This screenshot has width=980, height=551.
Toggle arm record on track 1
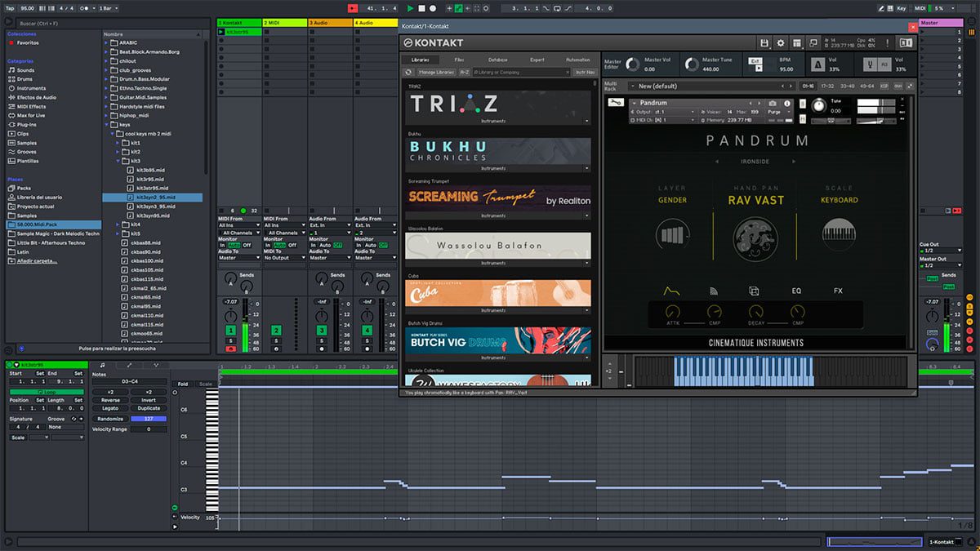231,349
